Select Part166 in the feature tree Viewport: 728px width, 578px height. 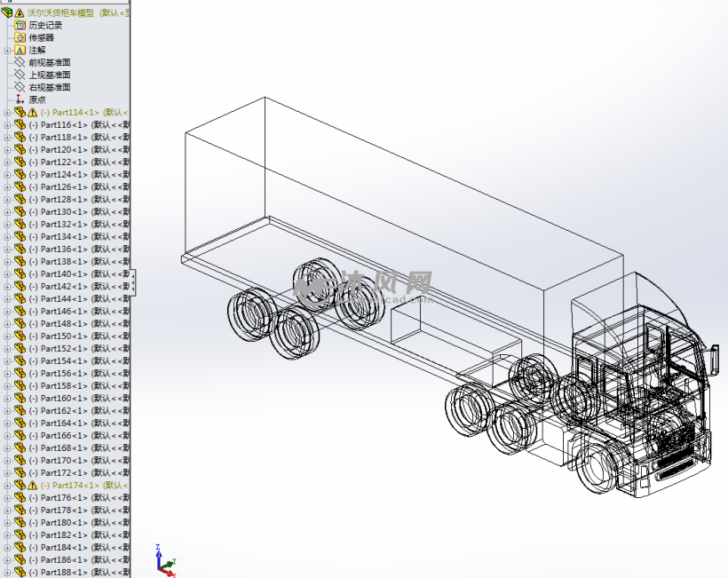coord(62,436)
